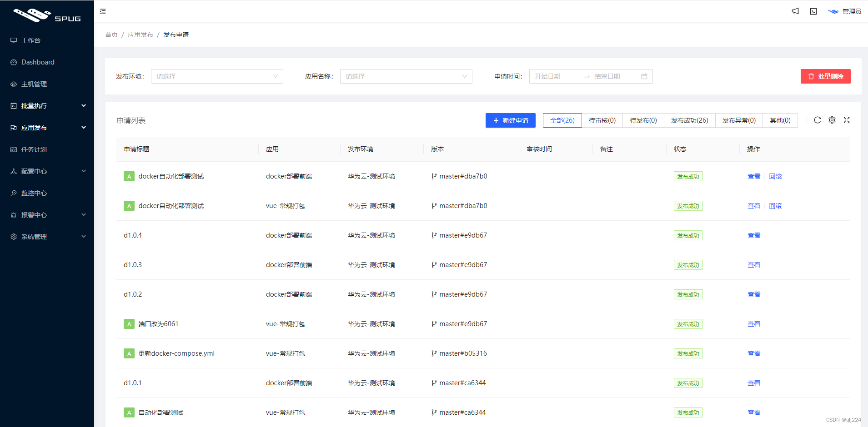The height and width of the screenshot is (427, 868).
Task: Click the green A badge beside 自动化部署测试
Action: [129, 412]
